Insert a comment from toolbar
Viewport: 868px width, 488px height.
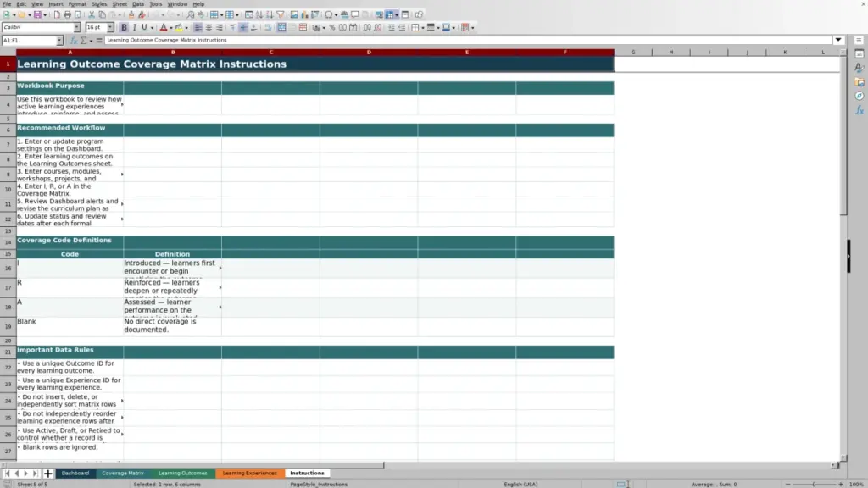point(355,14)
